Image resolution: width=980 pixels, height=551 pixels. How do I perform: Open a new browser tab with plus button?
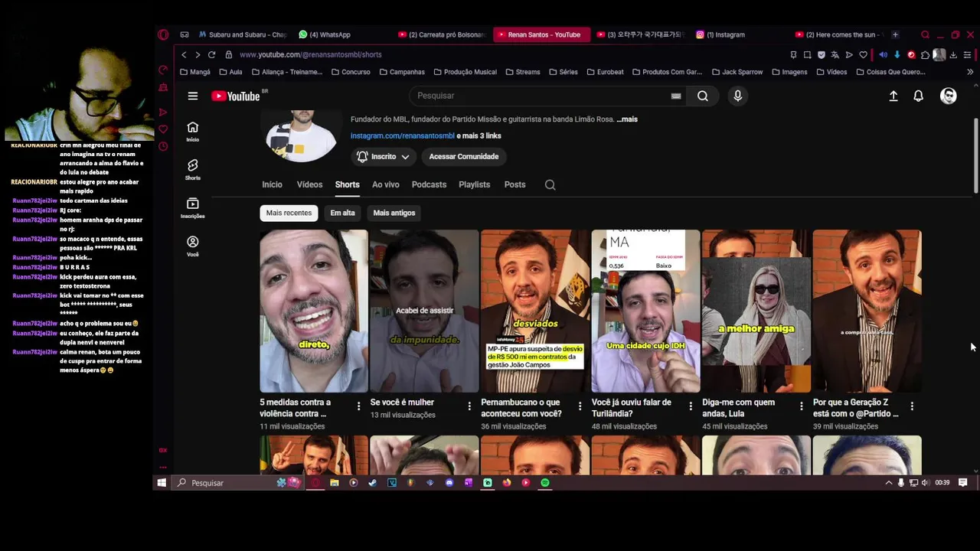pyautogui.click(x=895, y=34)
